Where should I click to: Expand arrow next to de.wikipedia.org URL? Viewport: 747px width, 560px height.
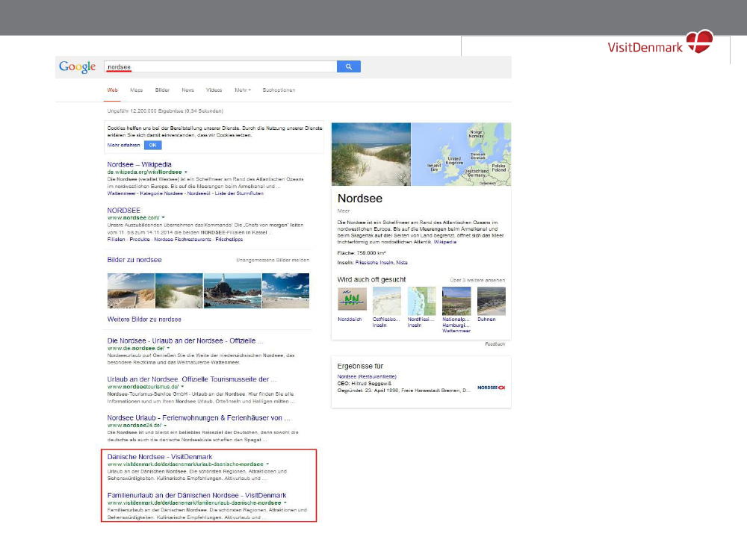click(186, 172)
